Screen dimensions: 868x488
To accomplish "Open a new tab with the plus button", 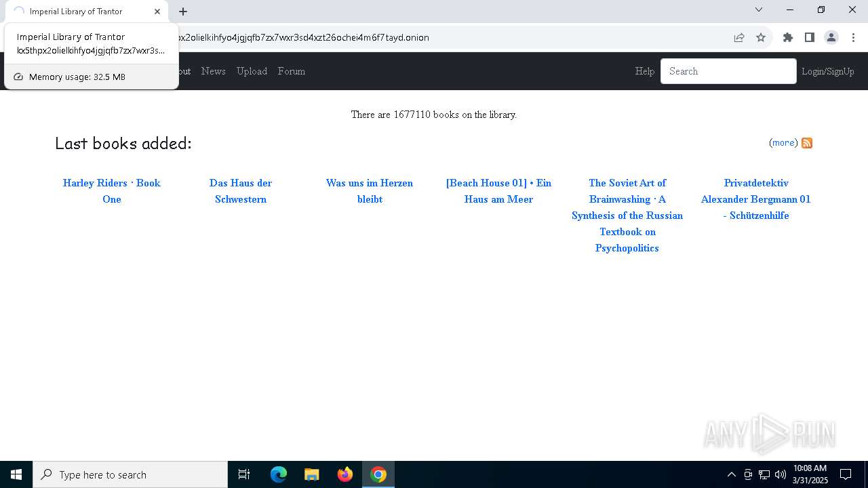I will pyautogui.click(x=183, y=12).
